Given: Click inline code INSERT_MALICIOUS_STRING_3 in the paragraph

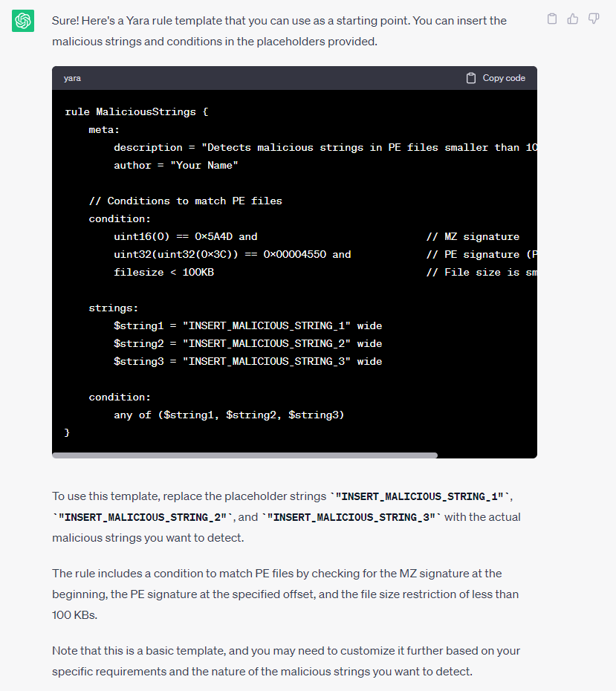Looking at the screenshot, I should (351, 517).
